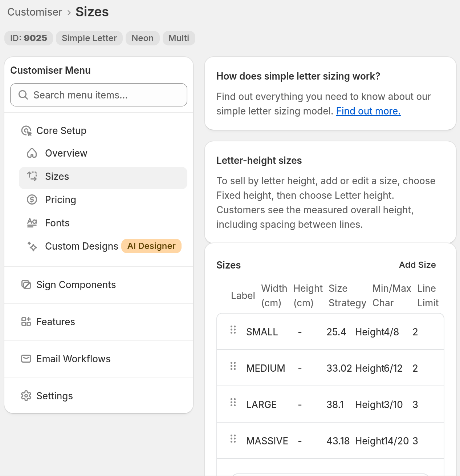Click the Multi tag
This screenshot has height=476, width=460.
click(x=179, y=38)
